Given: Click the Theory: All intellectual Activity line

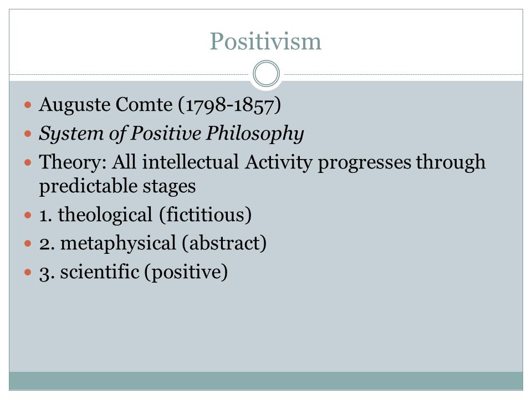Looking at the screenshot, I should [262, 162].
